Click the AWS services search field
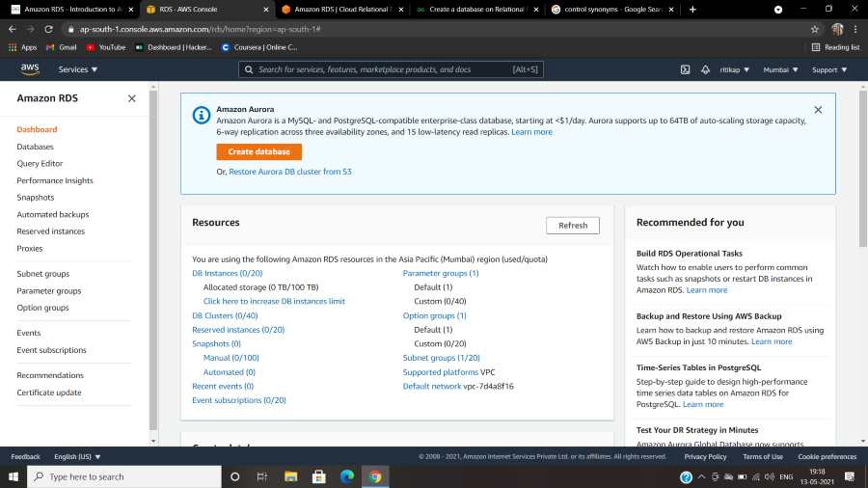Screen dimensions: 868x488 tap(391, 69)
